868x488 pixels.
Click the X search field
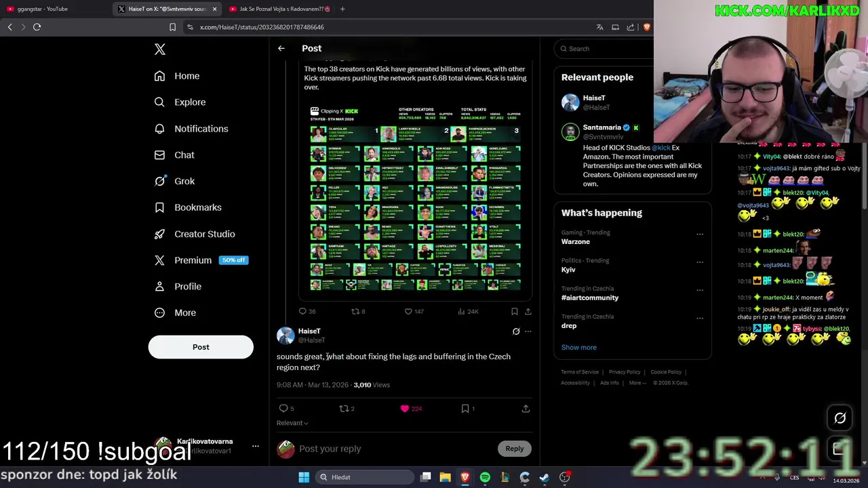[604, 49]
